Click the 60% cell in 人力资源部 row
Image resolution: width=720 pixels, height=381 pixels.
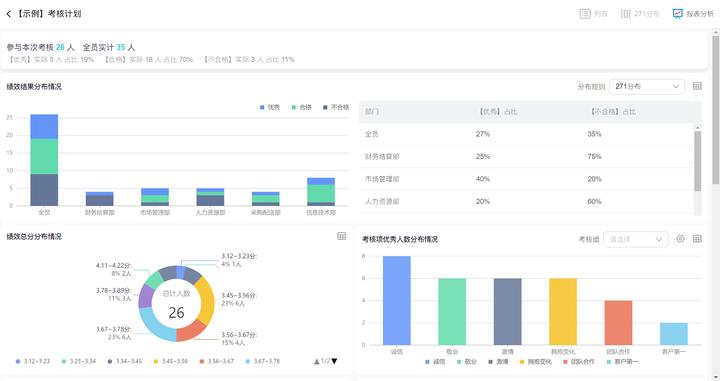(x=594, y=202)
